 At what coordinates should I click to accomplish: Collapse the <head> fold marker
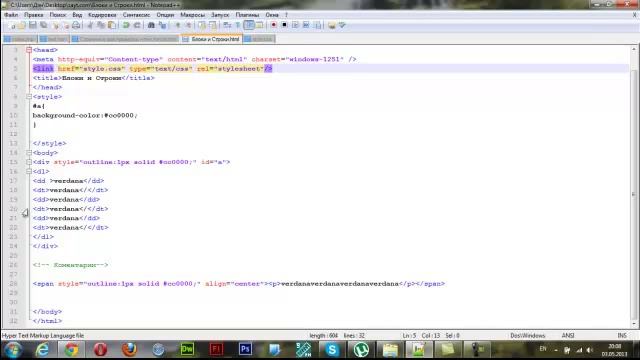pyautogui.click(x=29, y=50)
